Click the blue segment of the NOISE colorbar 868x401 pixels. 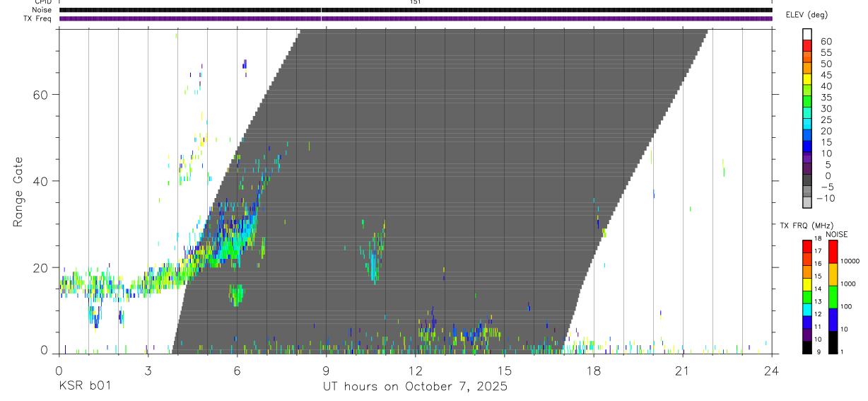tap(833, 320)
